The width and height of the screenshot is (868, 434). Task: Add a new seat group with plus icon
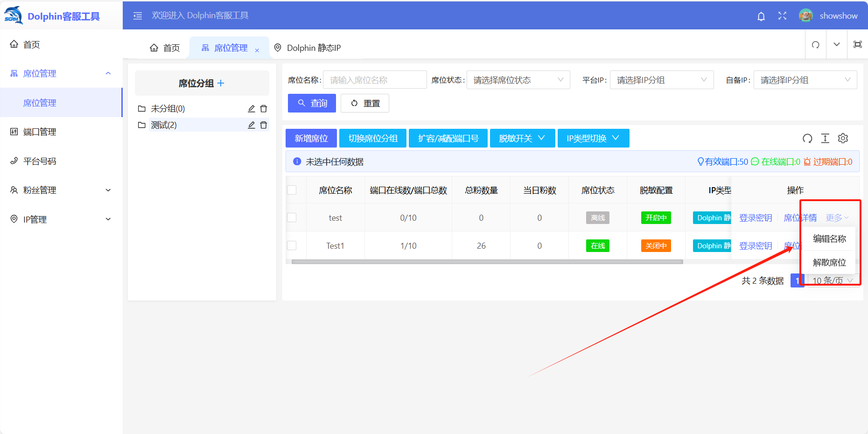pyautogui.click(x=221, y=83)
